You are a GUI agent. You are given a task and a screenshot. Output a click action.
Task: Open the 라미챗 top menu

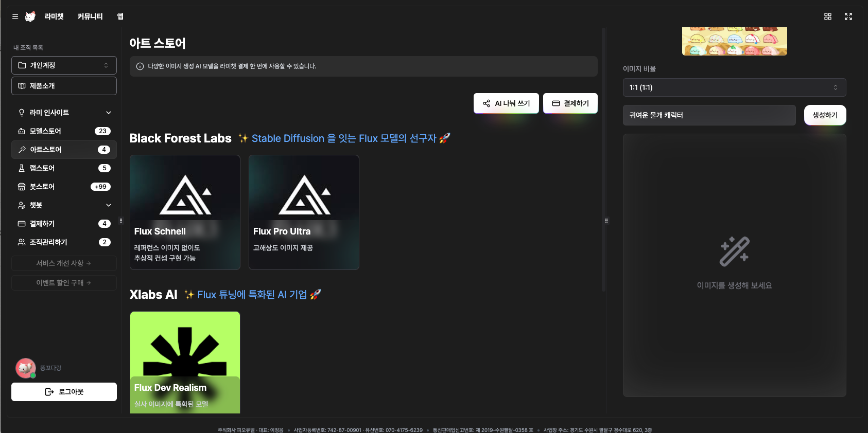(54, 16)
